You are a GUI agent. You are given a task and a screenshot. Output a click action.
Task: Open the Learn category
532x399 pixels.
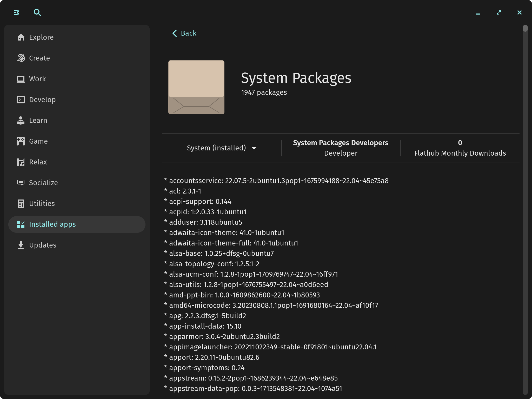click(77, 121)
